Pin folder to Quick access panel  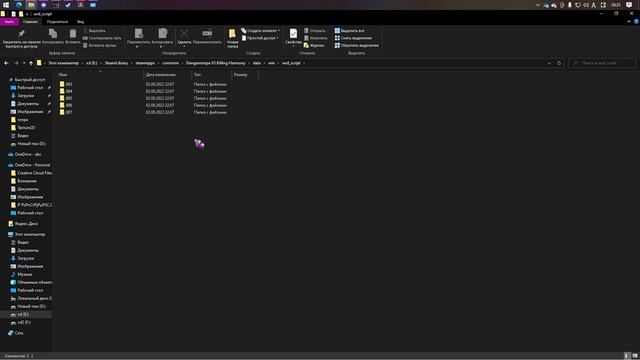point(22,38)
